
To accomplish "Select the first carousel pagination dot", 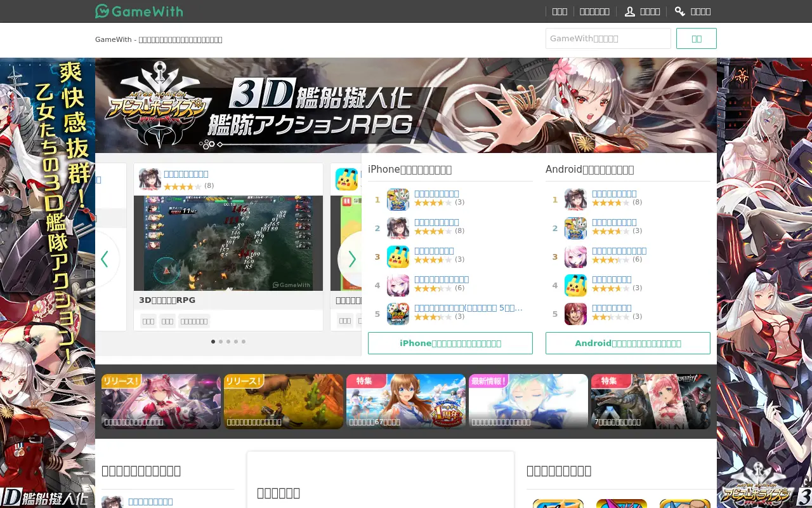I will tap(213, 342).
